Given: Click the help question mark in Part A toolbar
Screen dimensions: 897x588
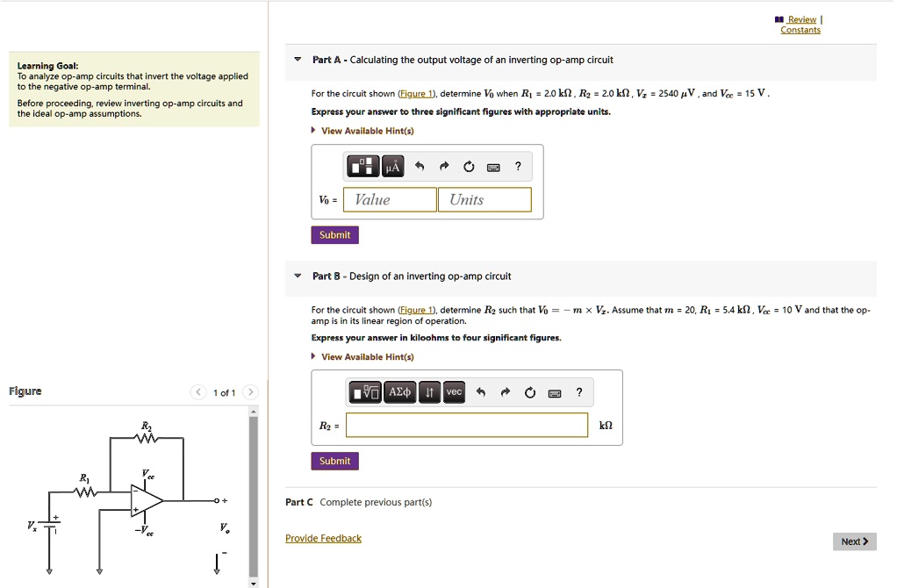Looking at the screenshot, I should 516,166.
